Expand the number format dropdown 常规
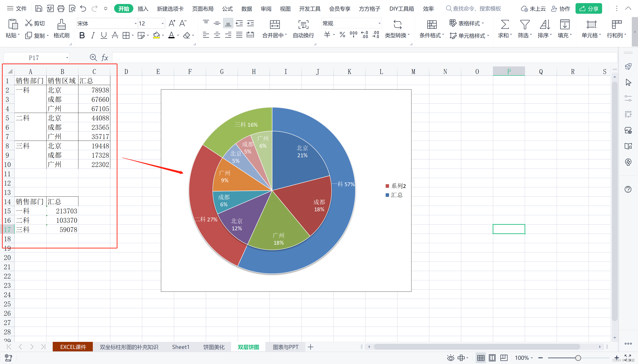 [379, 23]
